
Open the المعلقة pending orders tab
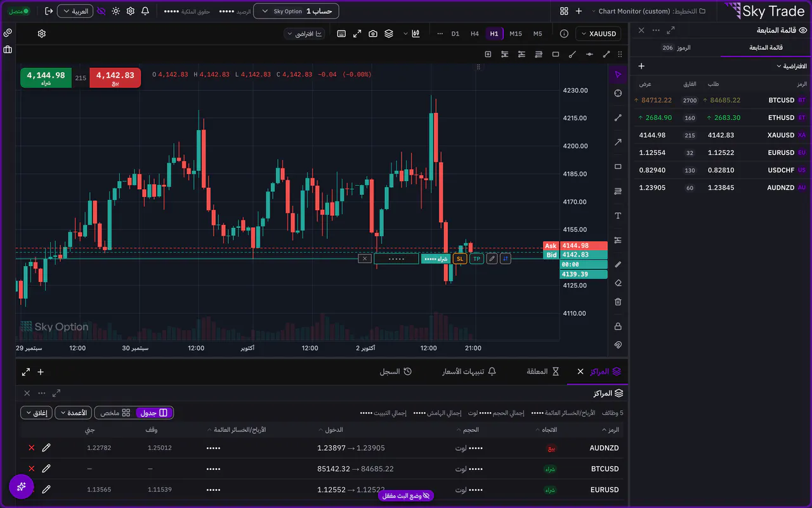543,371
